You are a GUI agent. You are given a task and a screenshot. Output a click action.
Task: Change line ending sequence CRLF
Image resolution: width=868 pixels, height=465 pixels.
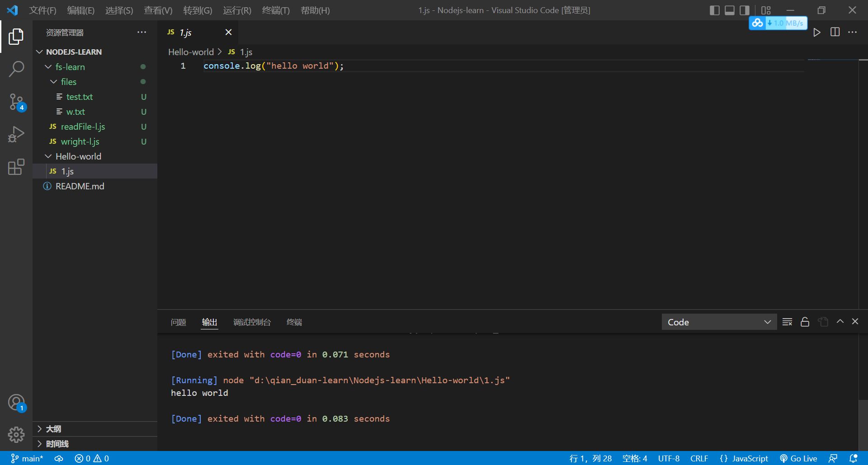click(x=699, y=458)
